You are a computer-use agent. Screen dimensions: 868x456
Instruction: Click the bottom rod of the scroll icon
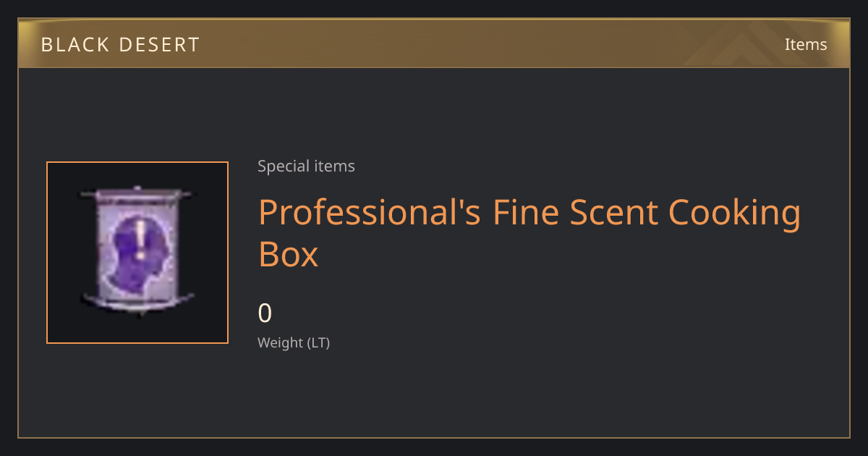pyautogui.click(x=137, y=300)
